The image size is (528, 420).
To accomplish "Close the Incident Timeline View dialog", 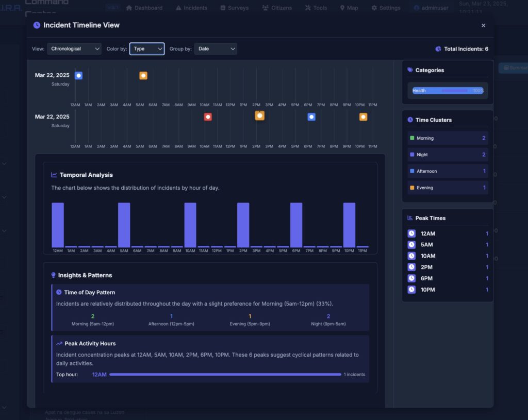I will pos(483,25).
